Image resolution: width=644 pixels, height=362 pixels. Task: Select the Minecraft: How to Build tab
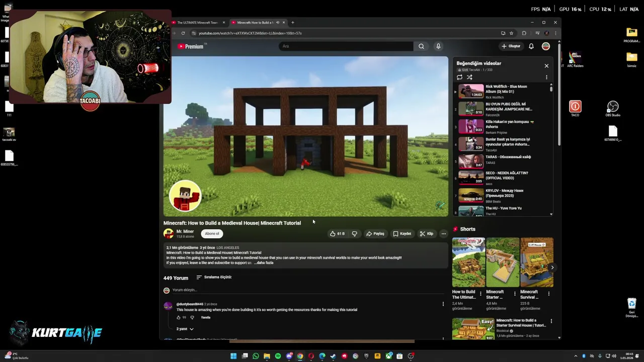(255, 23)
